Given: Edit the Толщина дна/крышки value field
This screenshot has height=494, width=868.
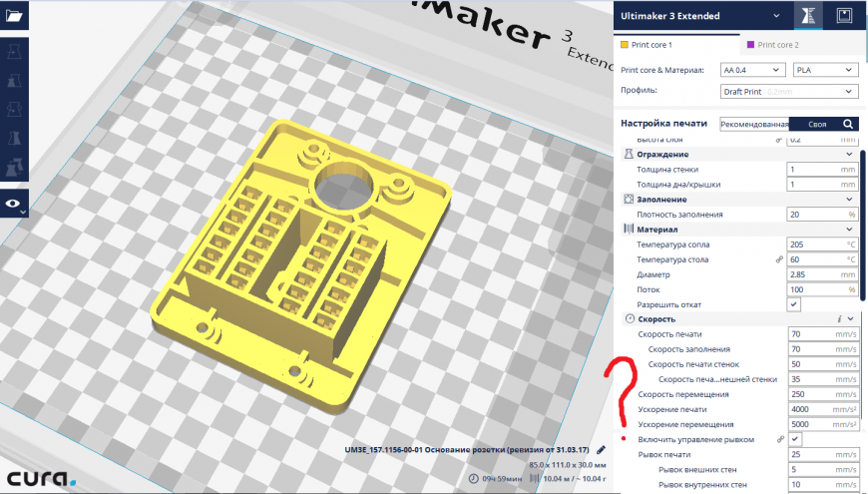Looking at the screenshot, I should coord(823,184).
